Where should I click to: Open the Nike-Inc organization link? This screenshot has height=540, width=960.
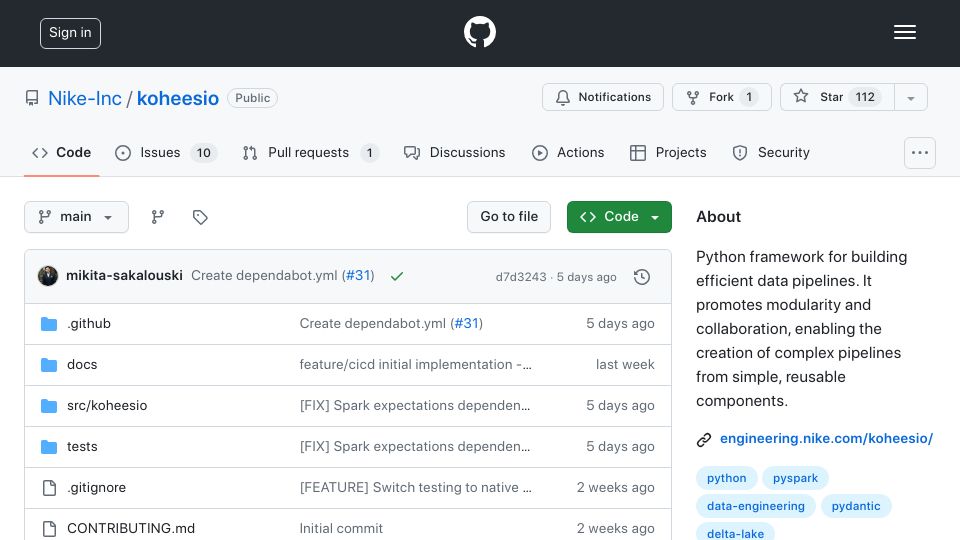click(85, 98)
